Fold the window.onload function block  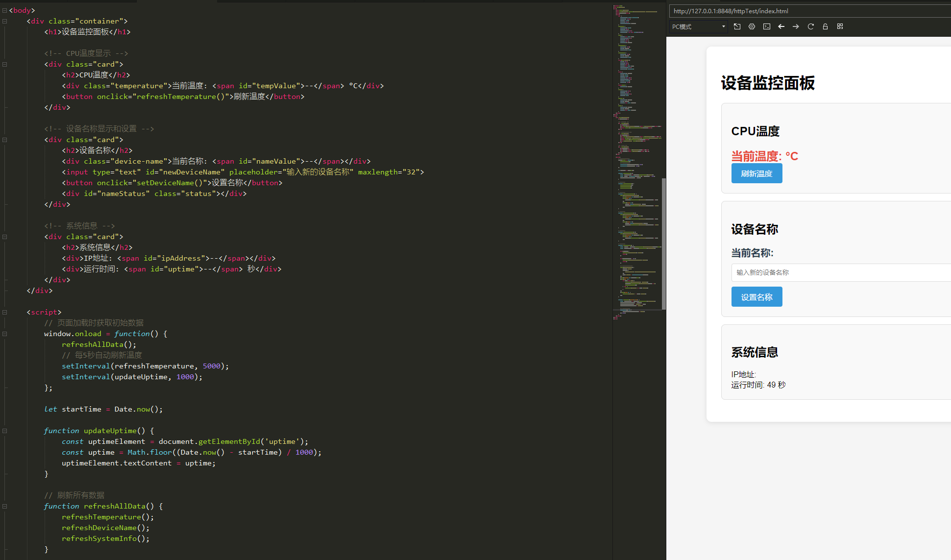(4, 334)
